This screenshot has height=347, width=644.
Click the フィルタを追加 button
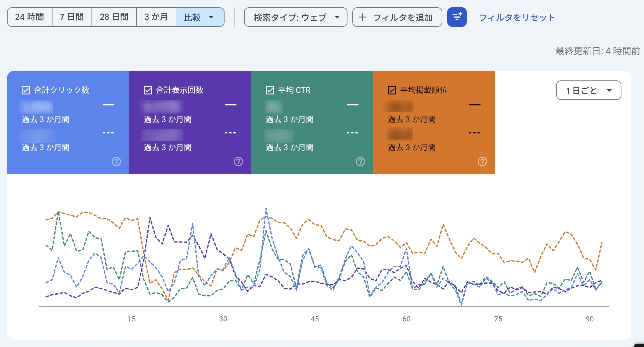(x=397, y=17)
